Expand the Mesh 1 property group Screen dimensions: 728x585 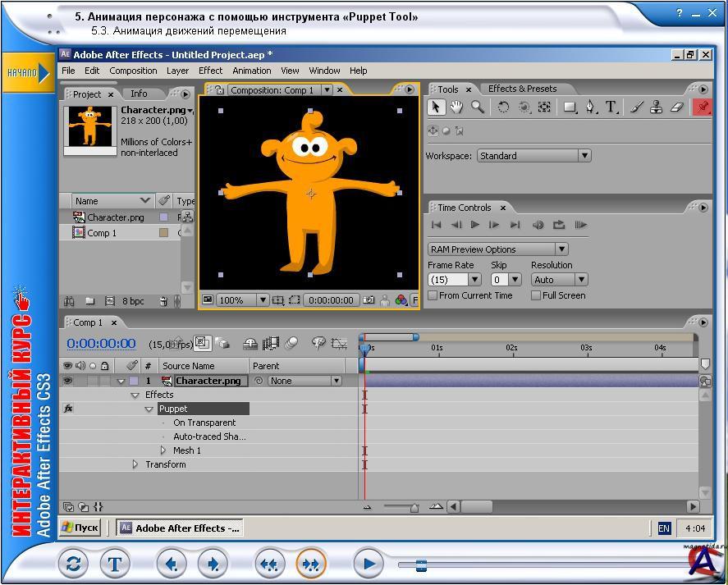tap(163, 450)
